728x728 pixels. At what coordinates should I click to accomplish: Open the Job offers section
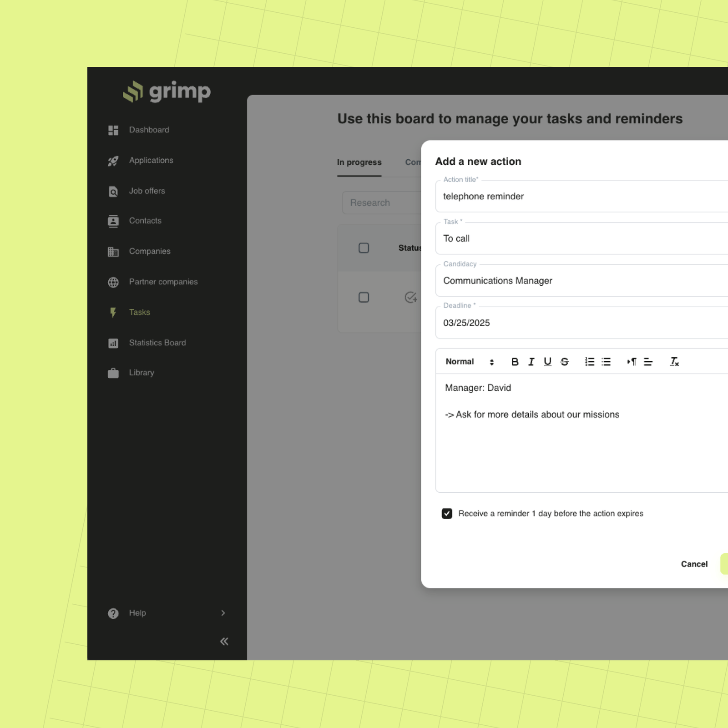pos(147,191)
